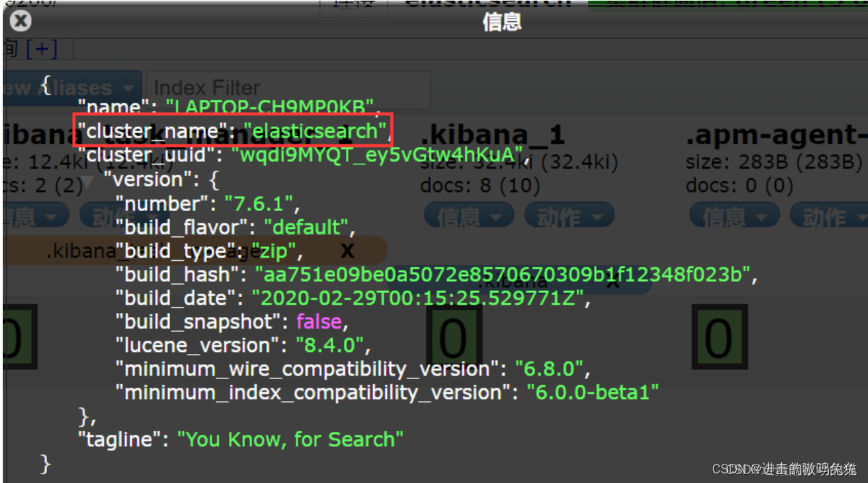Click the "You Know, for Search" value
Image resolution: width=868 pixels, height=483 pixels.
pyautogui.click(x=290, y=439)
